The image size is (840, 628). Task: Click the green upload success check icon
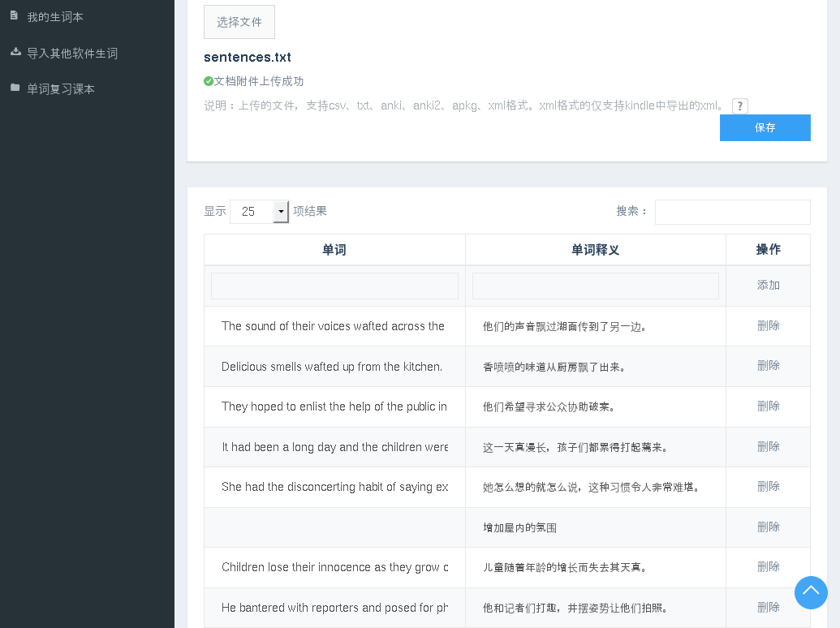tap(209, 81)
